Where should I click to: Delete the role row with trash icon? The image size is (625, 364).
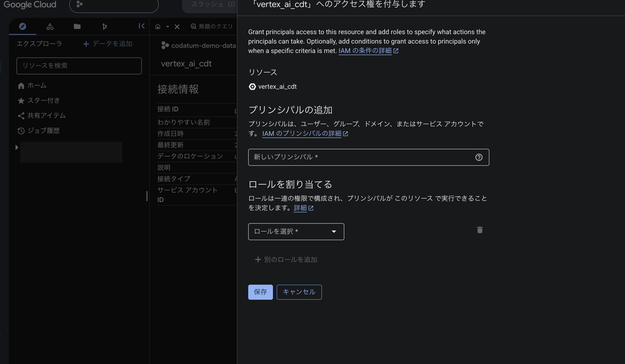coord(480,230)
